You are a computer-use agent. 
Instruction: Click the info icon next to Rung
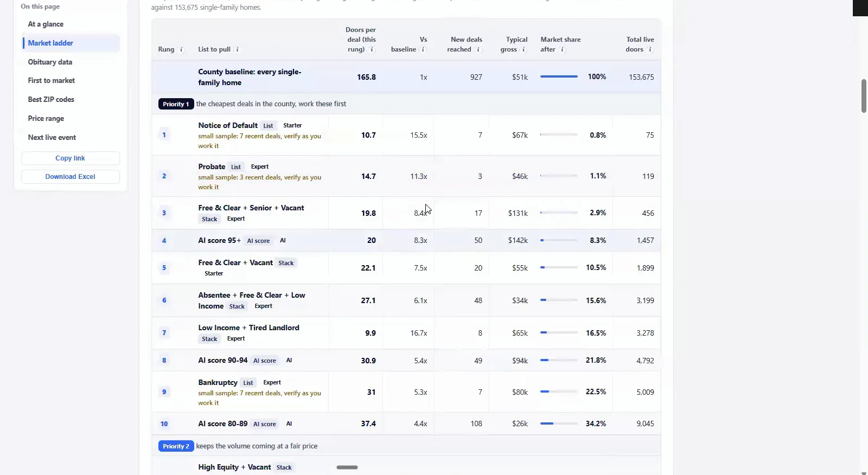[x=181, y=50]
